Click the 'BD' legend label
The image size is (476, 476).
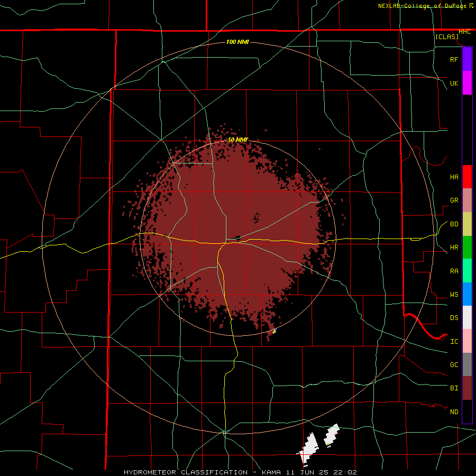[x=454, y=224]
